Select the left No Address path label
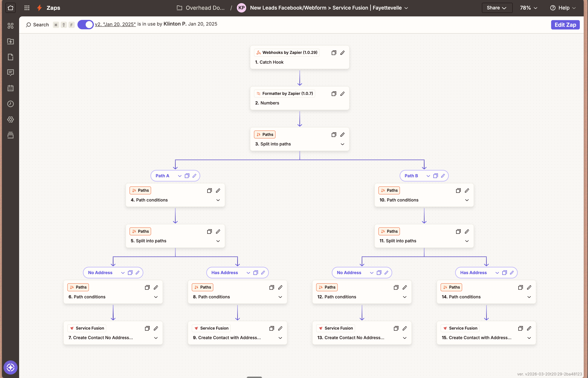 (x=100, y=273)
